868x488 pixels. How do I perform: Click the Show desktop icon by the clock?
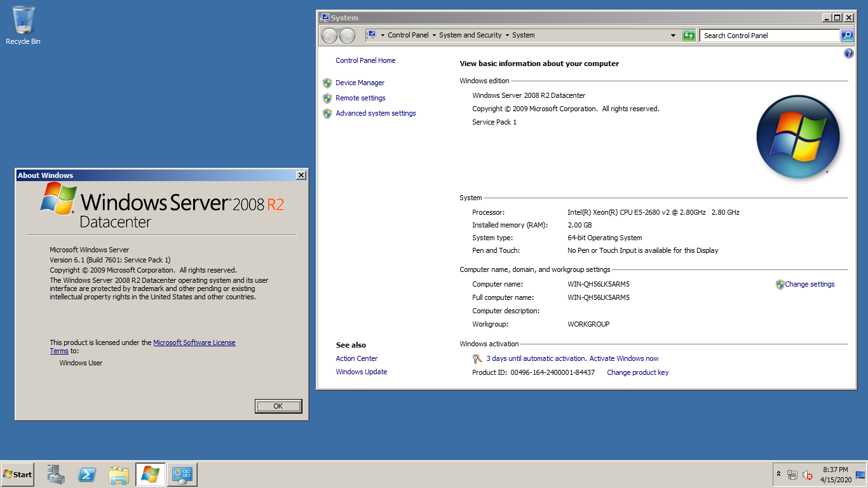pos(860,475)
